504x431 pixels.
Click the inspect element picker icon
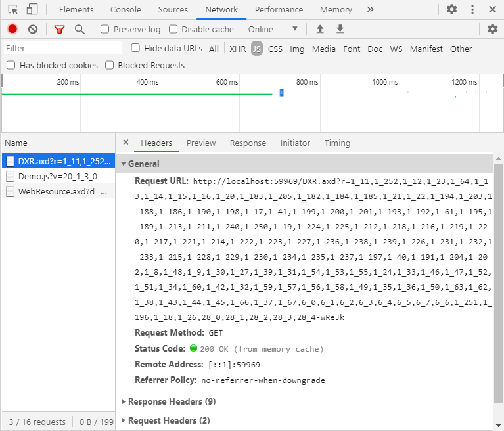click(12, 10)
